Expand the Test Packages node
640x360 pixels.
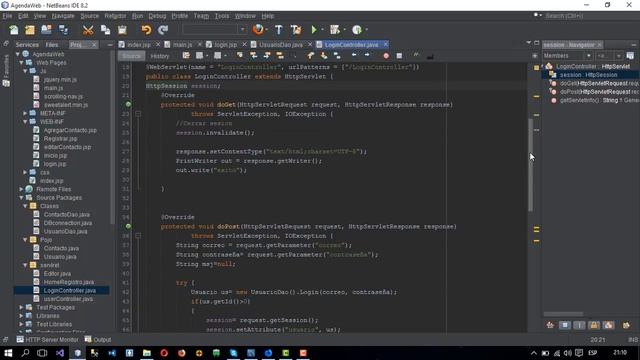(x=21, y=307)
